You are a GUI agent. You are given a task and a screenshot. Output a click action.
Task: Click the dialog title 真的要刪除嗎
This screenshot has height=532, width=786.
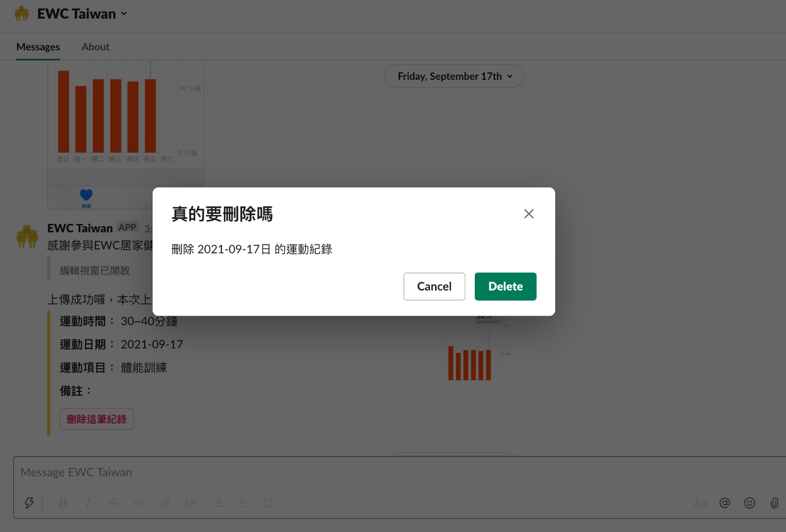[x=222, y=214]
